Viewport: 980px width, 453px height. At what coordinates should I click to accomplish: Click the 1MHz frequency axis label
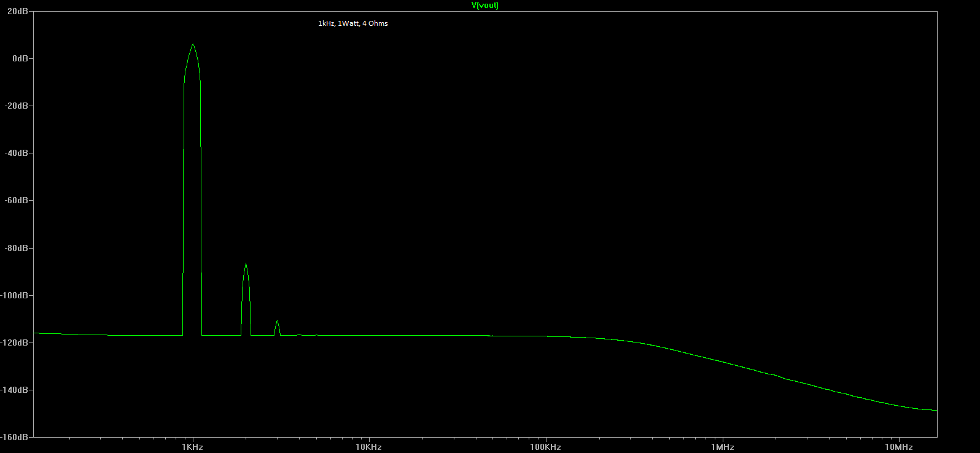723,447
